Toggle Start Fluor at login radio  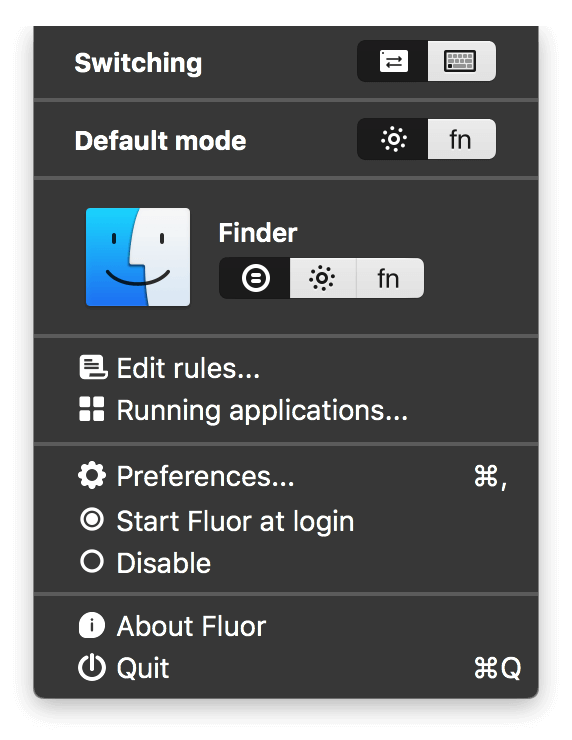92,520
